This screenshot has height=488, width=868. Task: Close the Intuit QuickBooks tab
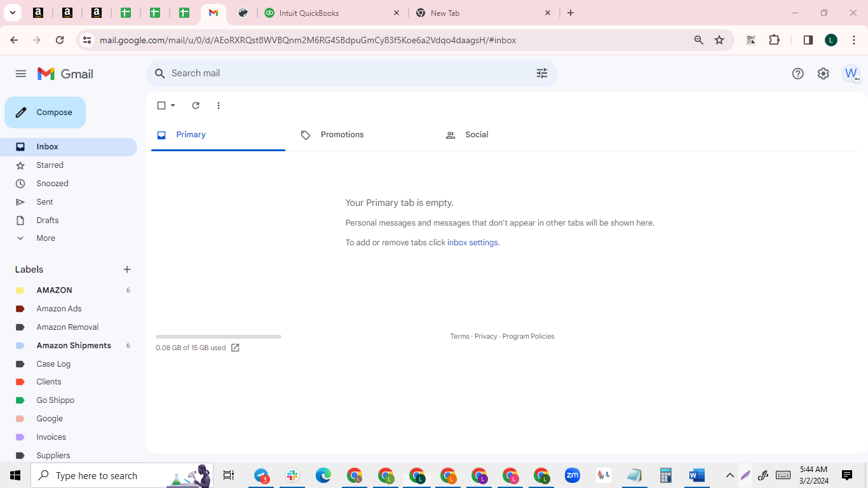[x=397, y=13]
